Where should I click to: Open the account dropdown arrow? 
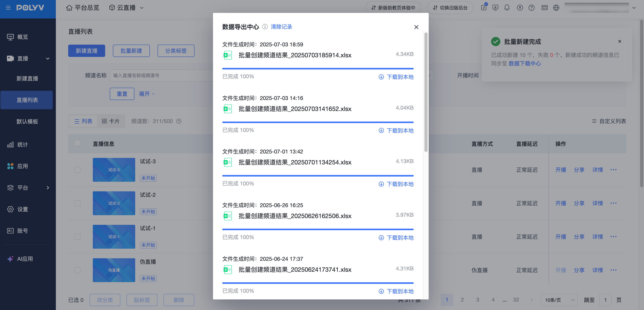coord(634,8)
